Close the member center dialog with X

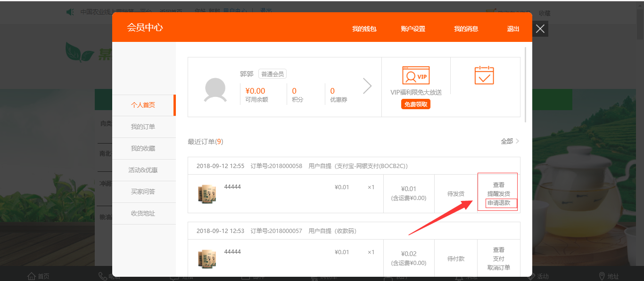pyautogui.click(x=540, y=29)
